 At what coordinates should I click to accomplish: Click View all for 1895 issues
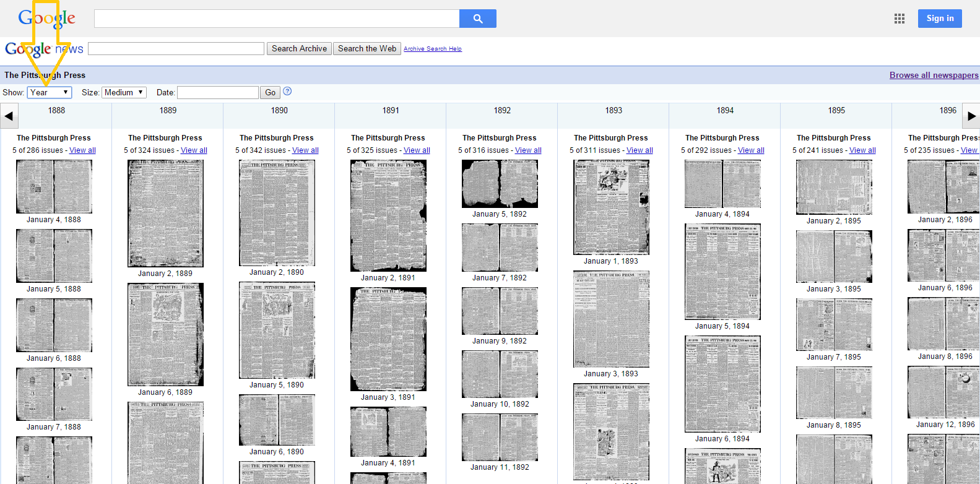862,150
